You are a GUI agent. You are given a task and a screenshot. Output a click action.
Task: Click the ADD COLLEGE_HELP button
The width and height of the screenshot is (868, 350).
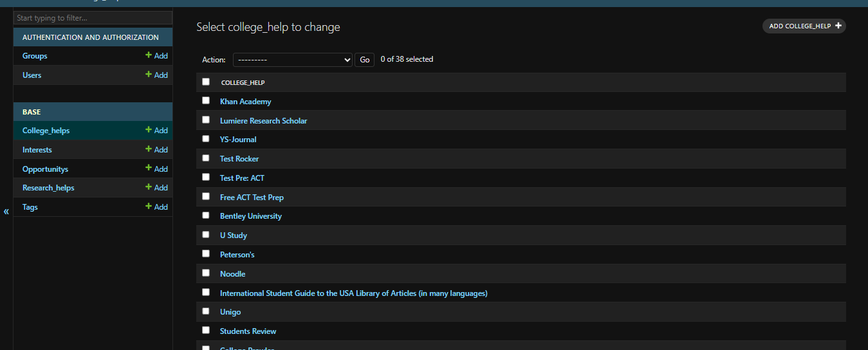(x=804, y=26)
